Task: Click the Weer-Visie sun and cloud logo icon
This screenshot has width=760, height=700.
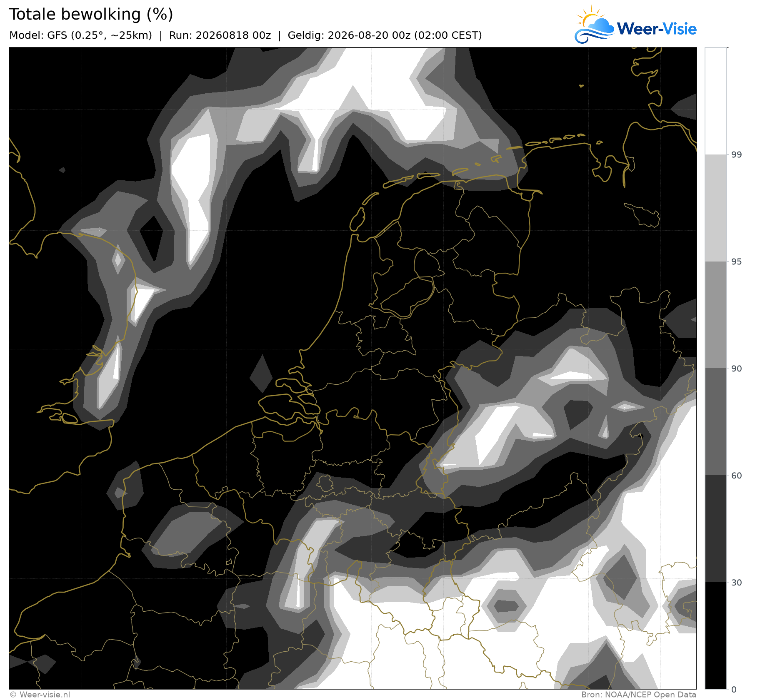Action: [595, 25]
